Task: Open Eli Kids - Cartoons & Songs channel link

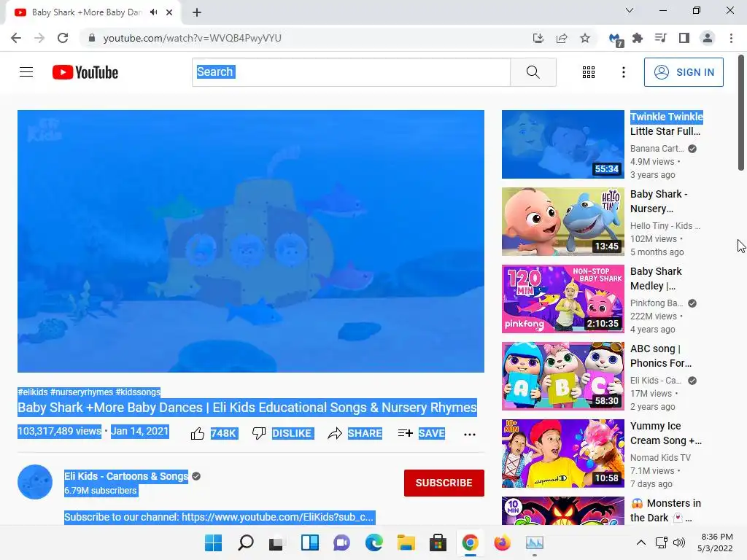Action: click(x=126, y=476)
